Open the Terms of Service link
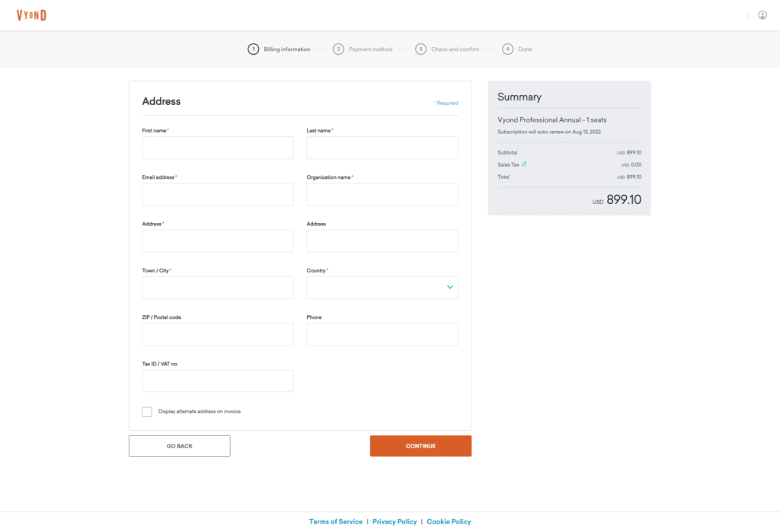This screenshot has height=532, width=780. pyautogui.click(x=336, y=521)
